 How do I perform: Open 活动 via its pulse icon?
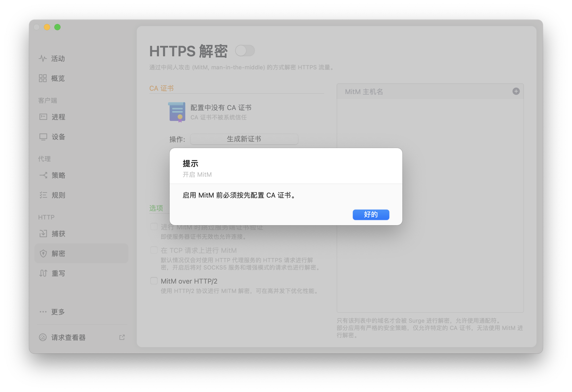pos(43,58)
